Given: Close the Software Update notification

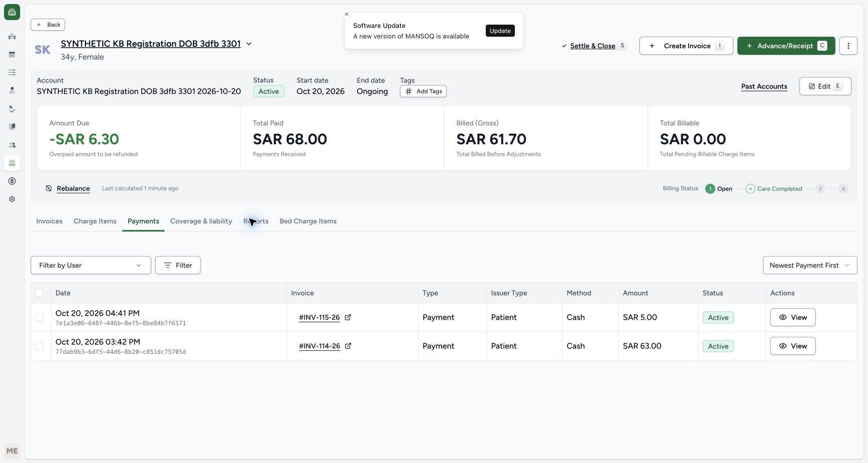Looking at the screenshot, I should (x=347, y=14).
